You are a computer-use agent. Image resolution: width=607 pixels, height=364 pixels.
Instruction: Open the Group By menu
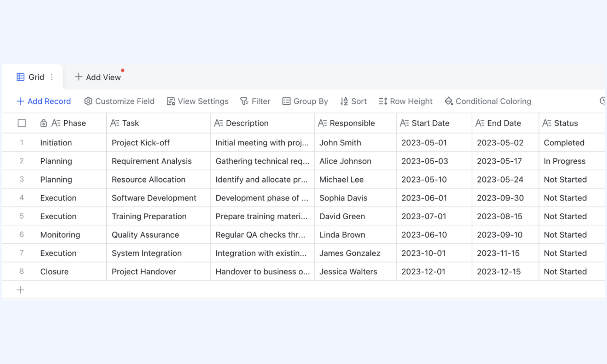coord(305,101)
